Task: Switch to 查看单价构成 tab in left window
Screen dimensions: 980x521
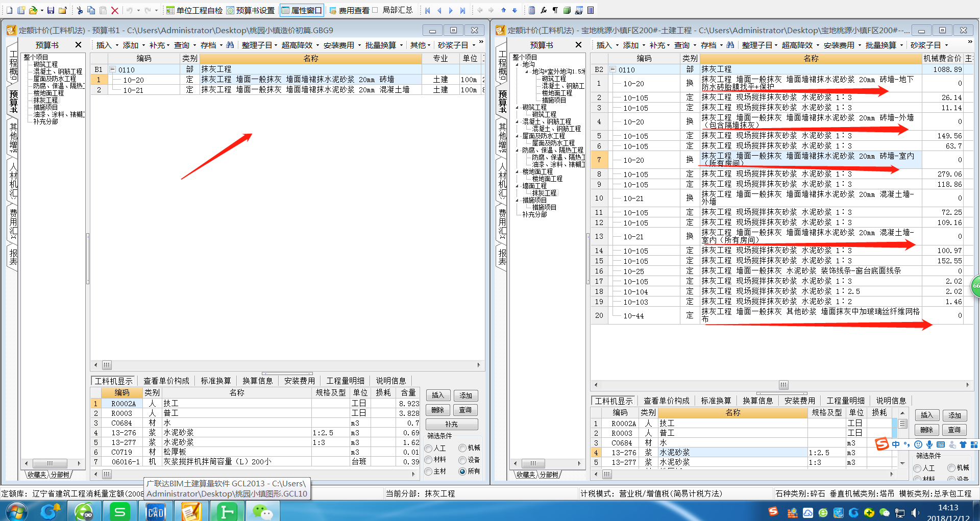Action: click(x=166, y=381)
